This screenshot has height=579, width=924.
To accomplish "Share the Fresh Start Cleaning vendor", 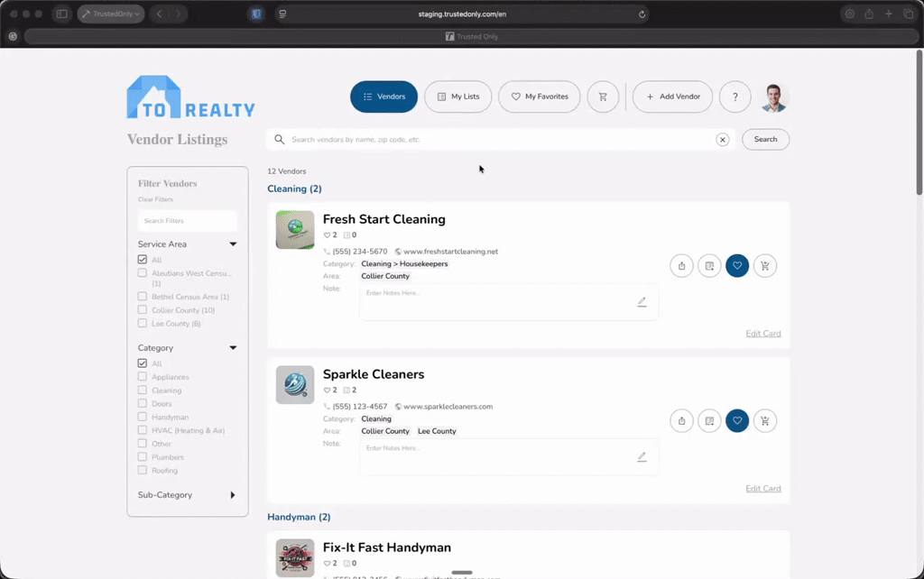I will click(681, 266).
